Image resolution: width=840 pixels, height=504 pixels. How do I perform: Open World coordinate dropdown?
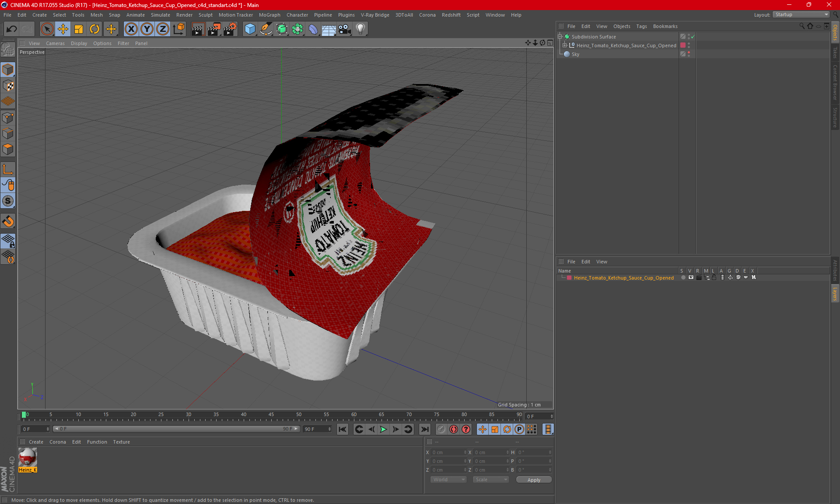[x=448, y=480]
